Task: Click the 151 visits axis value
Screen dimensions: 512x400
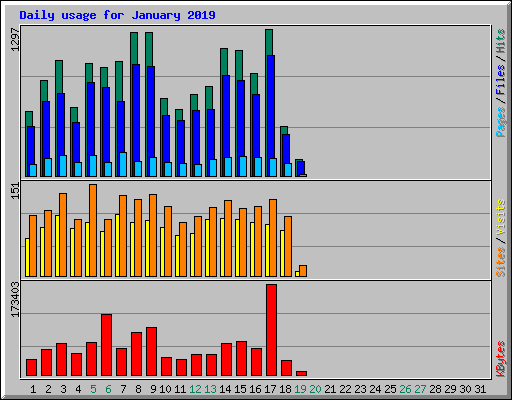Action: click(x=15, y=191)
